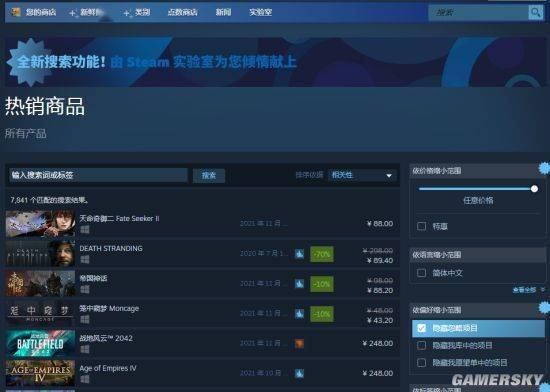The height and width of the screenshot is (392, 550).
Task: Click Windows platform icon under 帝国神话
Action: pyautogui.click(x=85, y=289)
